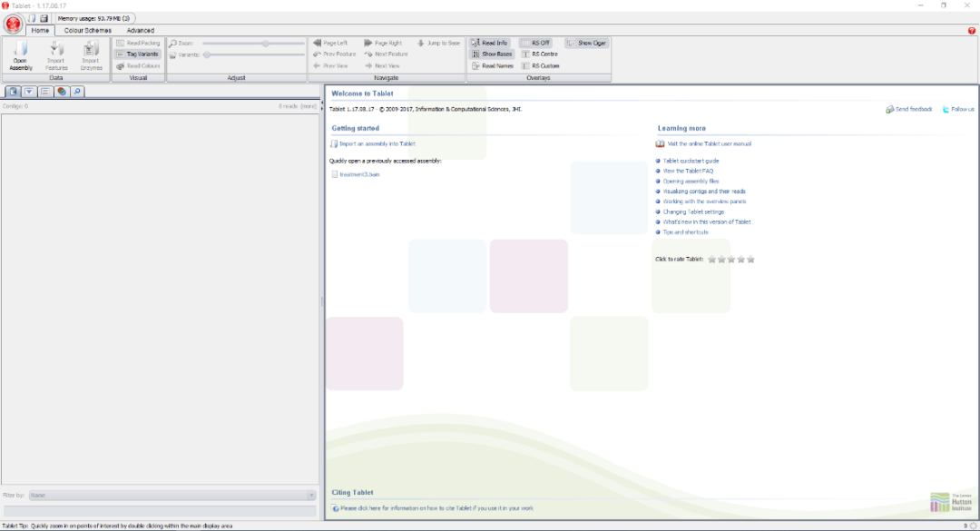The height and width of the screenshot is (531, 980).
Task: Select the red list panel tab icon
Action: tap(45, 92)
